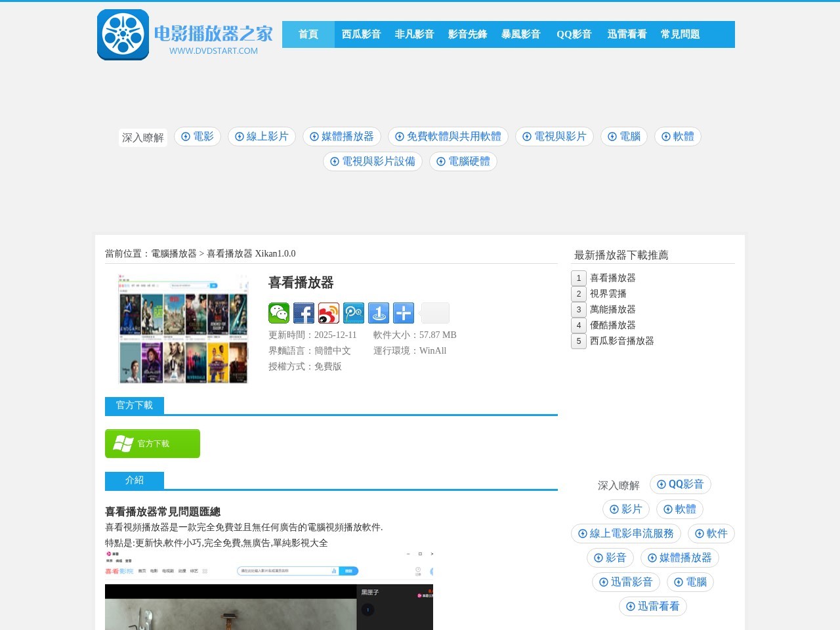
Task: Open more sharing options with the plus icon
Action: pos(403,313)
